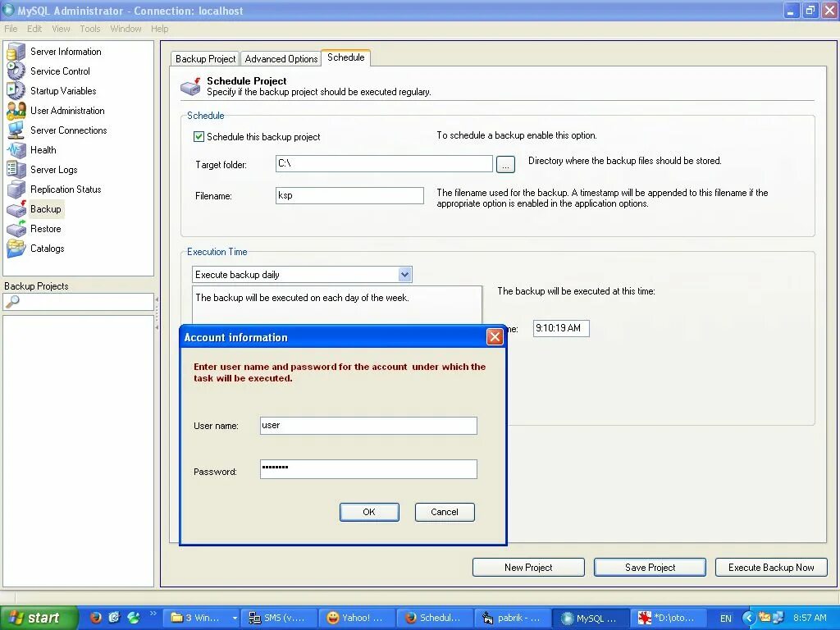
Task: Select the Schedule tab
Action: (x=346, y=57)
